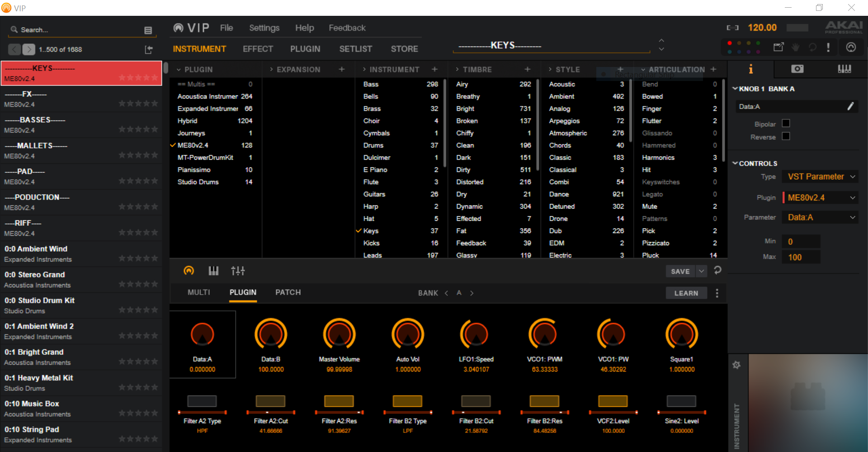This screenshot has width=868, height=452.
Task: Toggle the Filter B2 Type switch button
Action: pos(407,401)
